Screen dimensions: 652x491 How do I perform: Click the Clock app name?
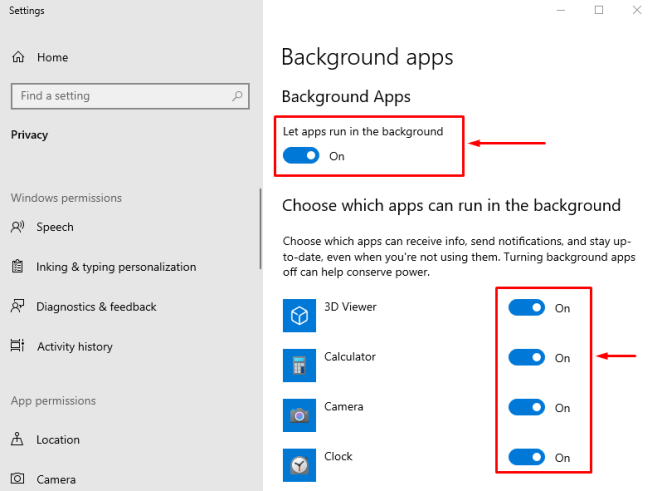pos(338,456)
